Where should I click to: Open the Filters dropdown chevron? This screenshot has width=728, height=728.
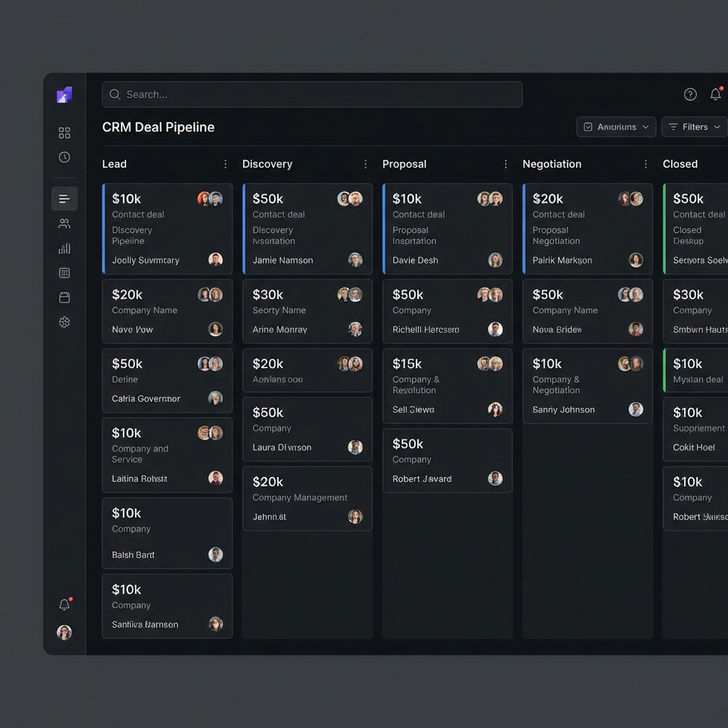[717, 127]
